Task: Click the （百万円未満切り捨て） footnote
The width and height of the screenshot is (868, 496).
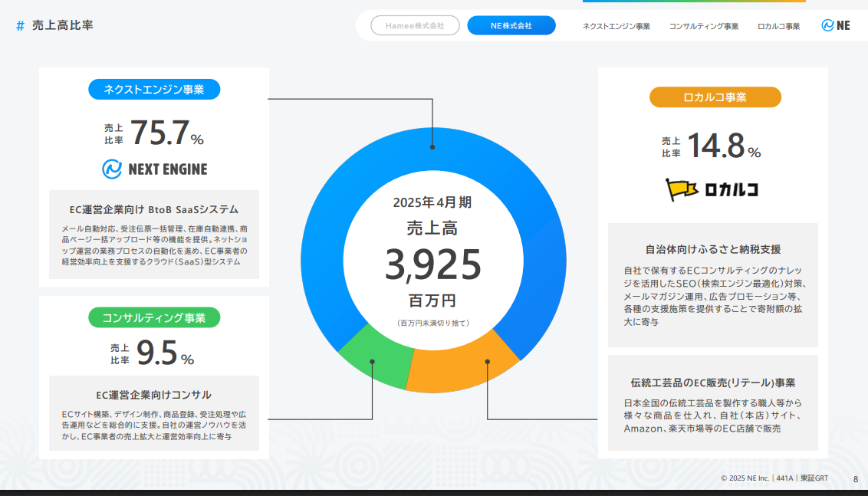Action: (x=433, y=323)
